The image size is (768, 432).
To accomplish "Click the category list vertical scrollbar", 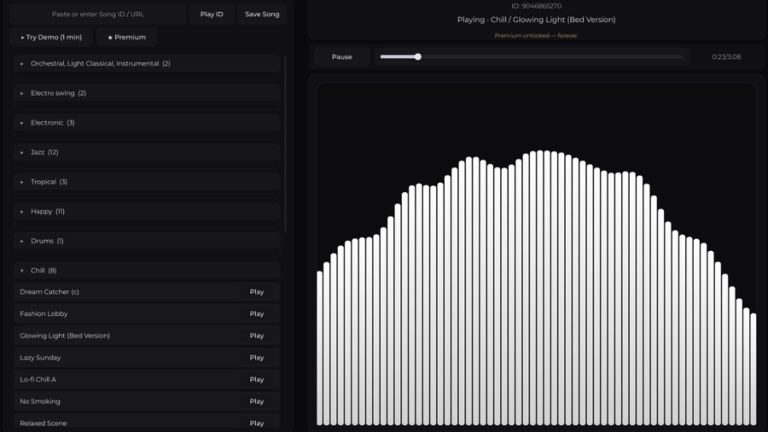I will 285,144.
